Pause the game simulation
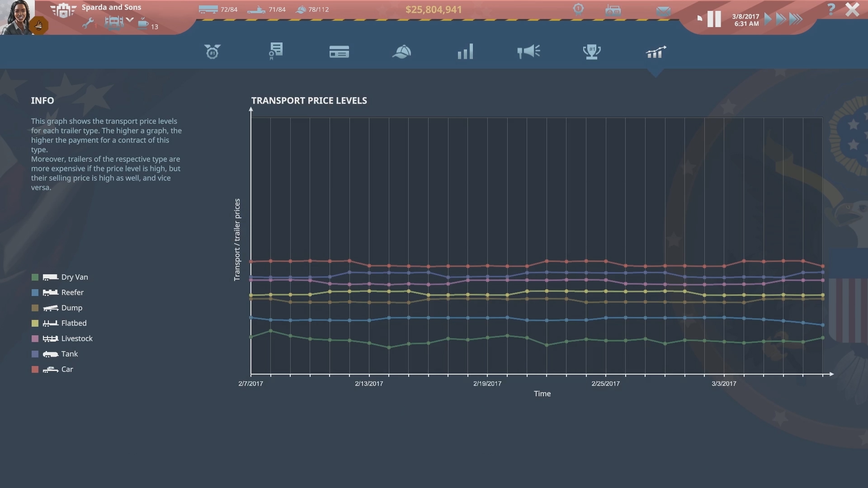This screenshot has width=868, height=488. coord(714,19)
